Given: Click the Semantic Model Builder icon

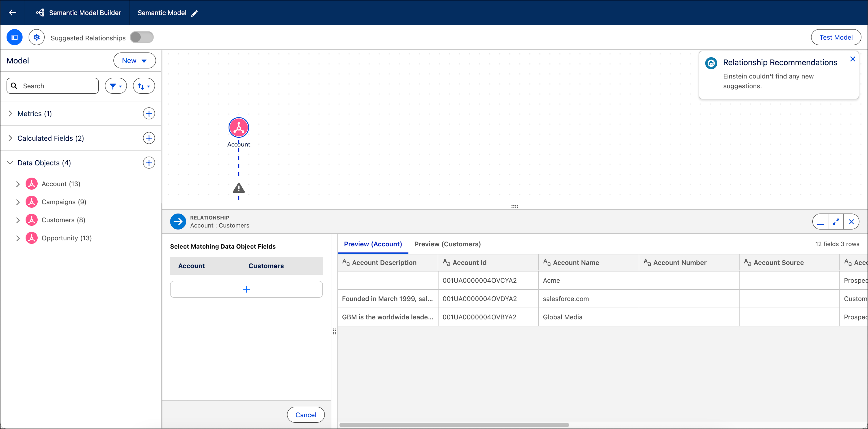Looking at the screenshot, I should click(x=40, y=12).
